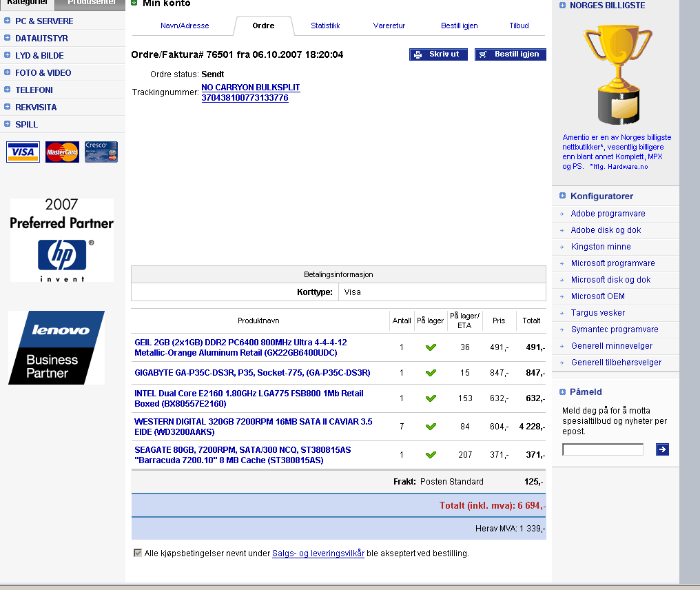Click the arrow icon beside DATAUTSTYR
Screen dimensions: 700x590
(7, 38)
